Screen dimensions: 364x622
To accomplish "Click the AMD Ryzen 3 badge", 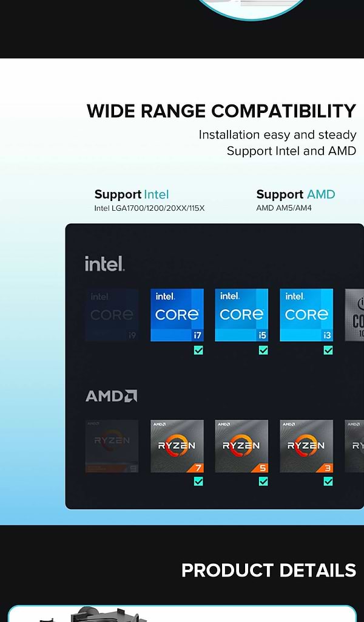I will coord(306,446).
